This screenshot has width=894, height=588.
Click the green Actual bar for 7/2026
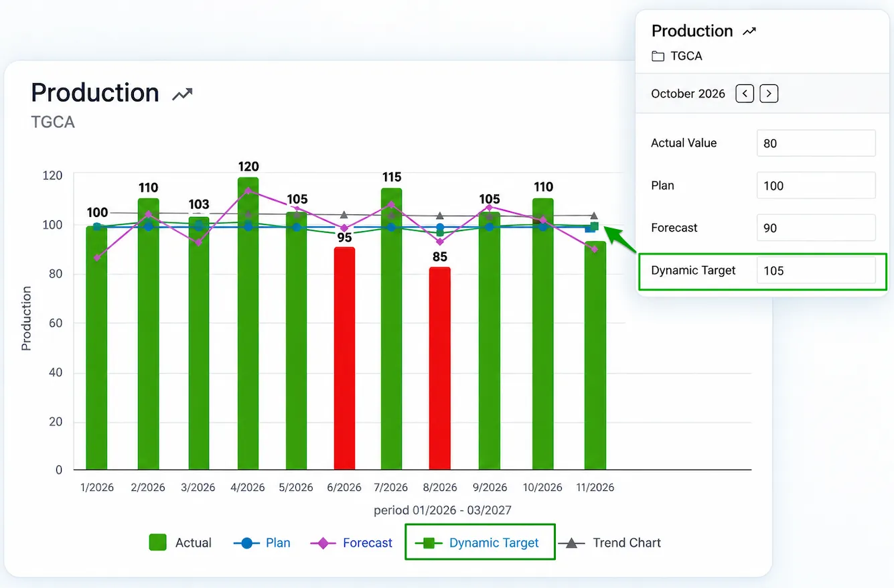392,329
